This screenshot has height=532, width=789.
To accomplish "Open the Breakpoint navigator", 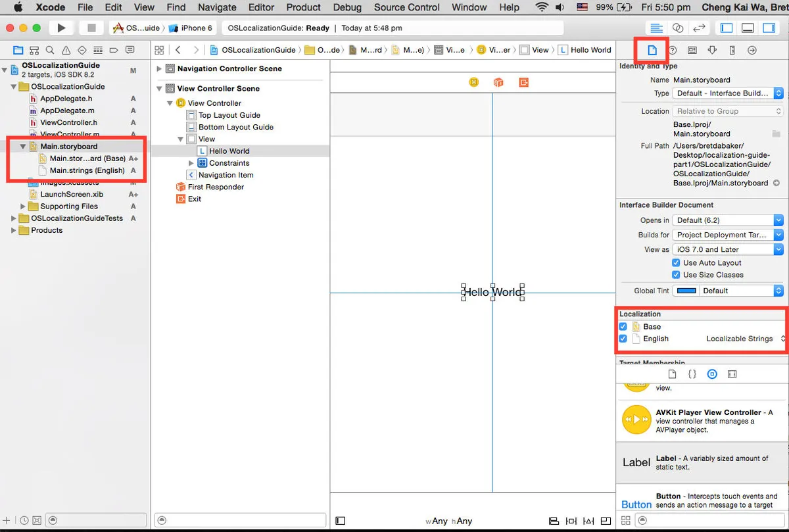I will [x=114, y=50].
